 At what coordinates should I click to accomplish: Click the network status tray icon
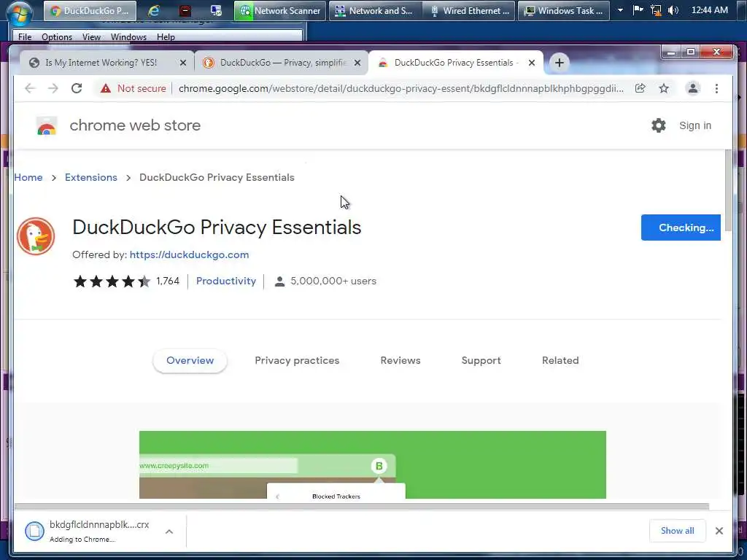656,10
